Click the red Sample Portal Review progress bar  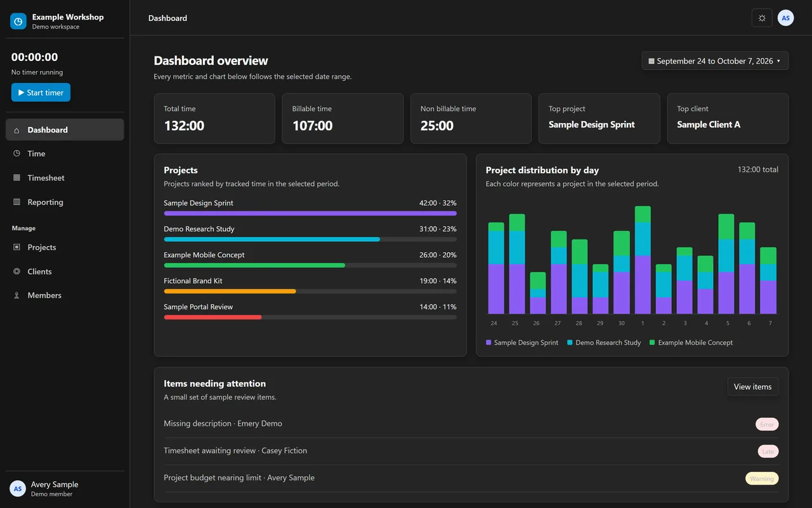pyautogui.click(x=213, y=317)
